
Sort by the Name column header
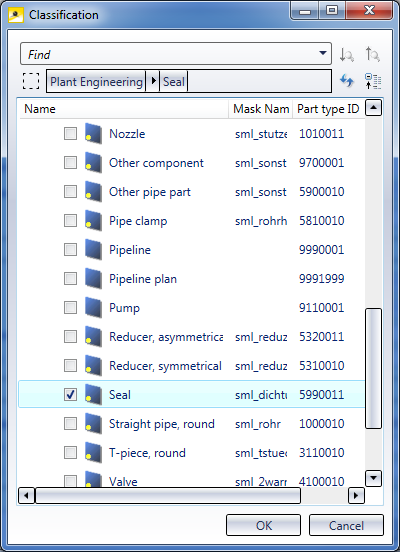point(123,109)
